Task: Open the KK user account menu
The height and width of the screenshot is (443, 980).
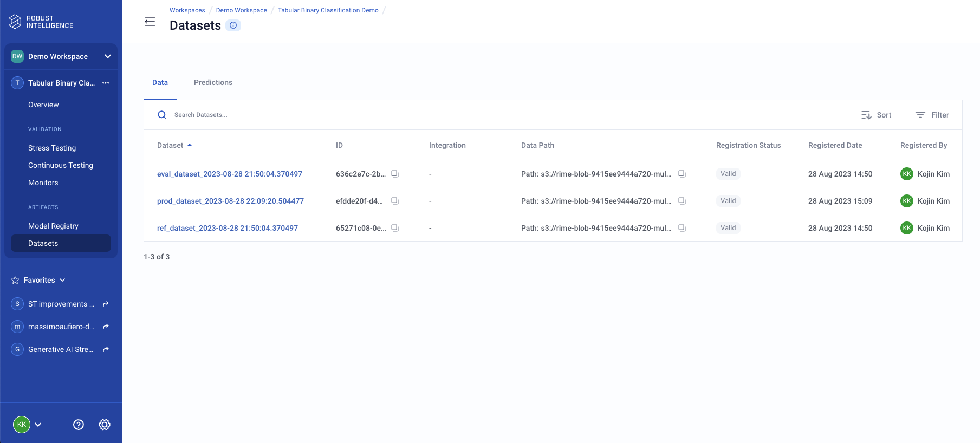Action: (x=27, y=425)
